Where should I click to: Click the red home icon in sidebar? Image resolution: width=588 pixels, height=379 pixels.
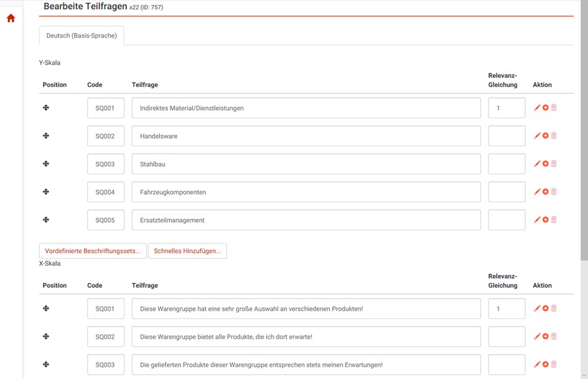click(11, 19)
